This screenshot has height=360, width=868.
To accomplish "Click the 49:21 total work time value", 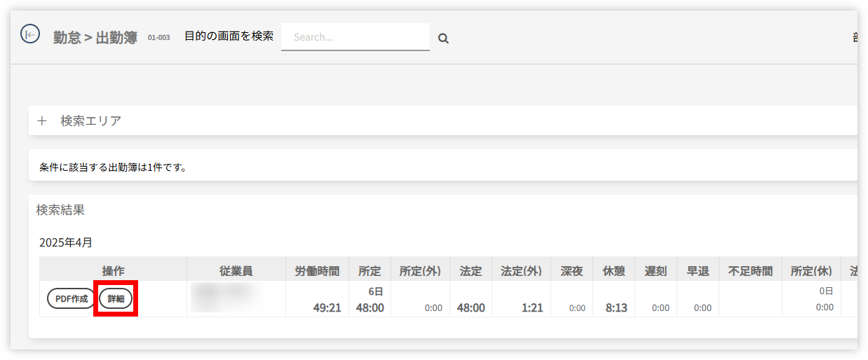I will click(x=327, y=307).
